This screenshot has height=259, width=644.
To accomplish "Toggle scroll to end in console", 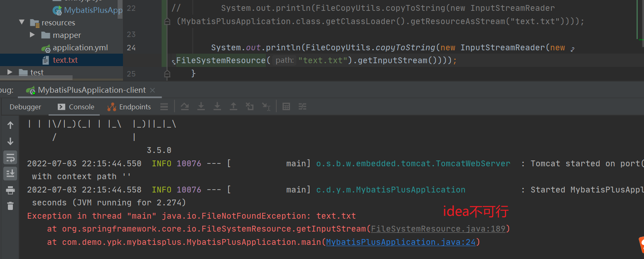I will (x=10, y=173).
